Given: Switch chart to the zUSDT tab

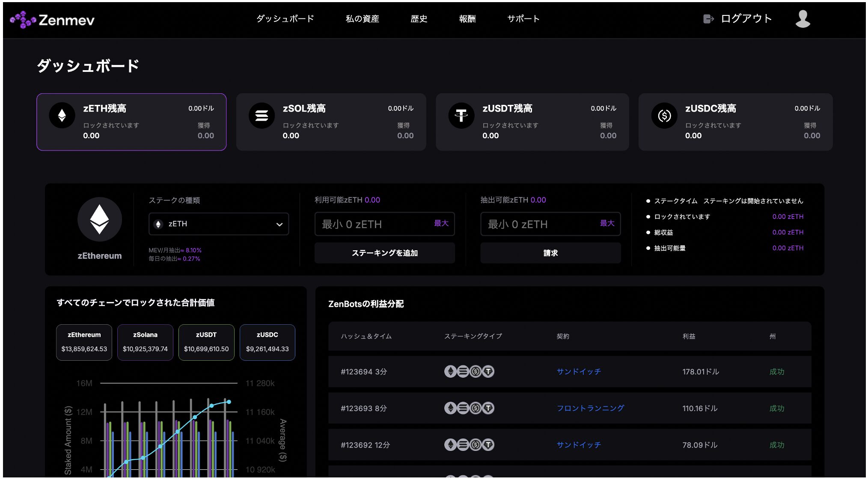Looking at the screenshot, I should pyautogui.click(x=206, y=342).
